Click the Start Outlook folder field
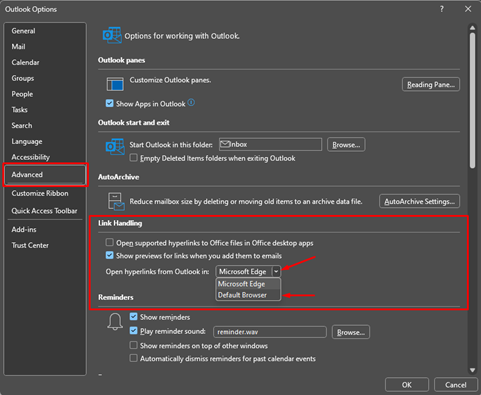The image size is (481, 395). pos(270,144)
